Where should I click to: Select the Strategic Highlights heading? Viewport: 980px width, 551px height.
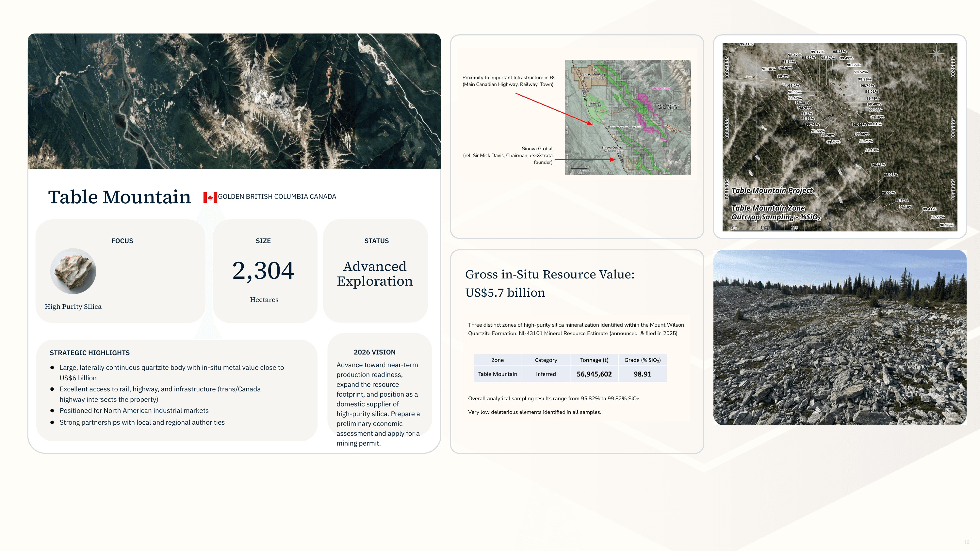point(90,353)
